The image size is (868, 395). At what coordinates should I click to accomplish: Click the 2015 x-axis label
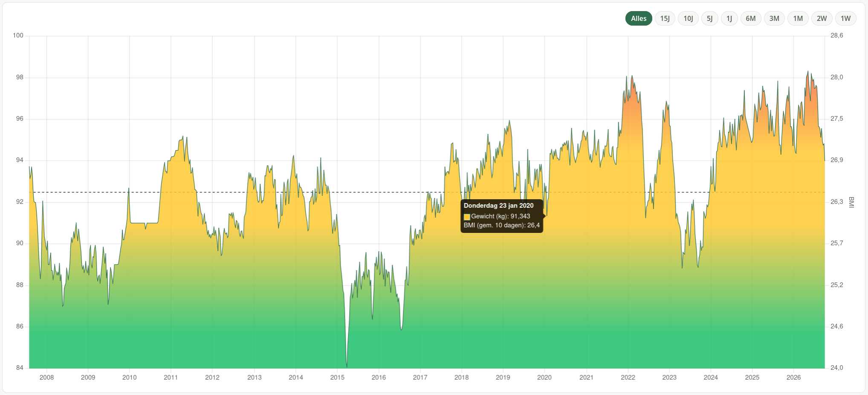click(x=337, y=378)
